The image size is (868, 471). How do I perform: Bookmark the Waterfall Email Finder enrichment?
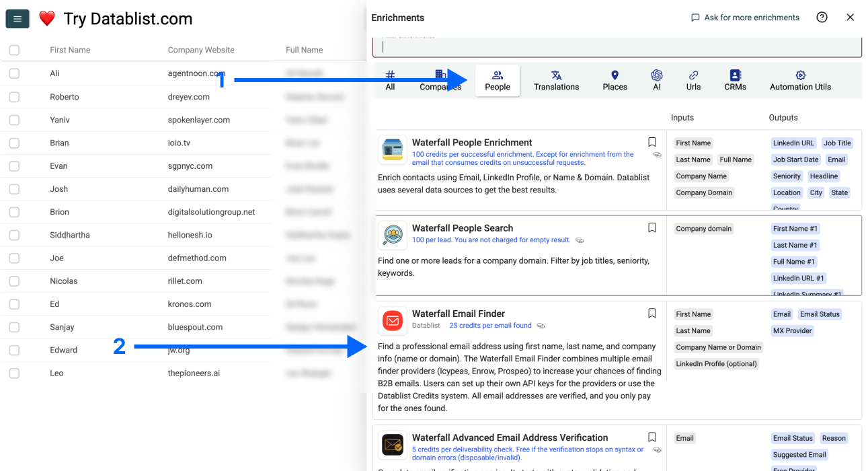coord(652,313)
